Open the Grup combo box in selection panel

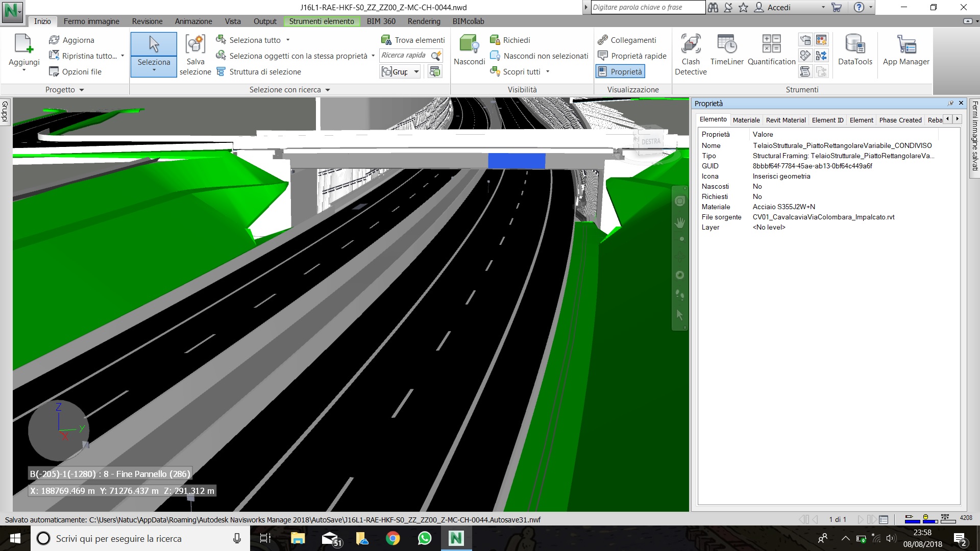coord(401,71)
